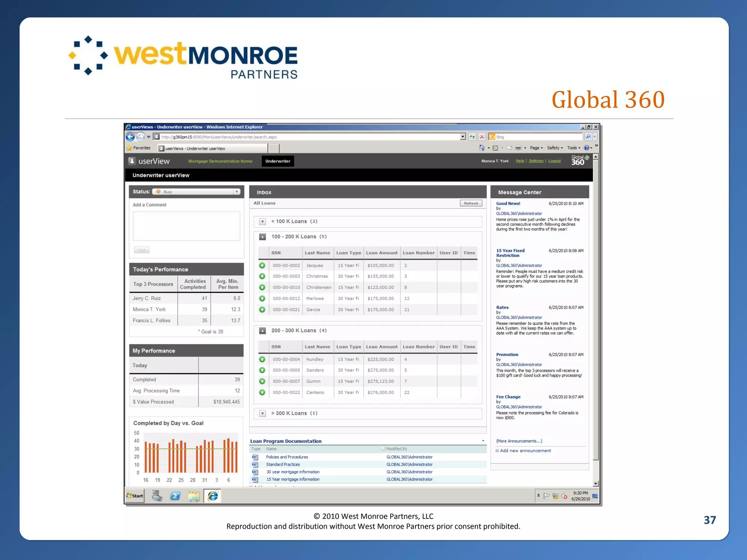Click the Windows Explorer folder taskbar icon
The height and width of the screenshot is (560, 747).
coord(194,496)
